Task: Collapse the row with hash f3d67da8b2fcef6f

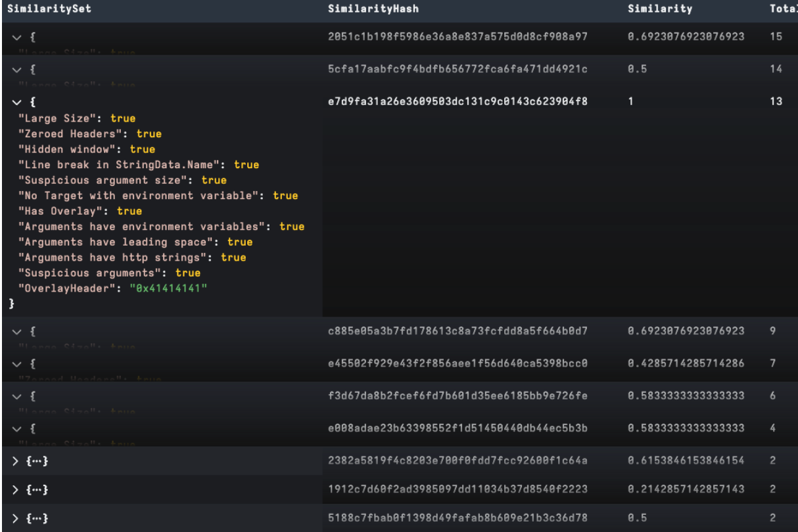Action: pyautogui.click(x=16, y=396)
